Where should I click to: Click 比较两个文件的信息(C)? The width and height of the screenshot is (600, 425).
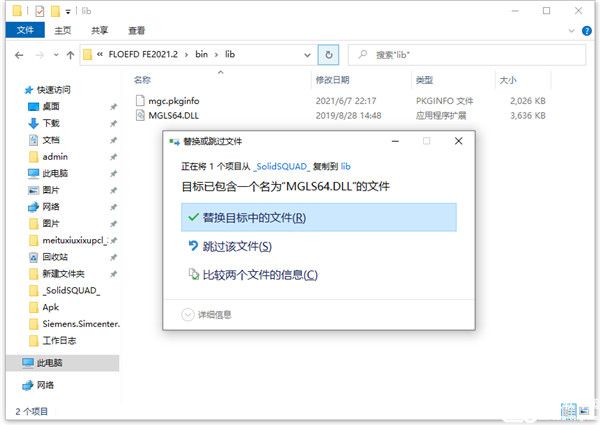coord(259,274)
